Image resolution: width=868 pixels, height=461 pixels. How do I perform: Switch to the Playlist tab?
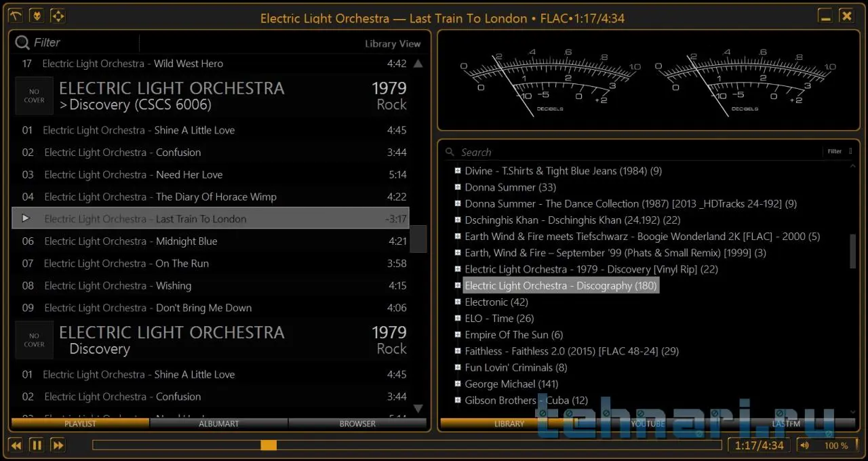[80, 424]
